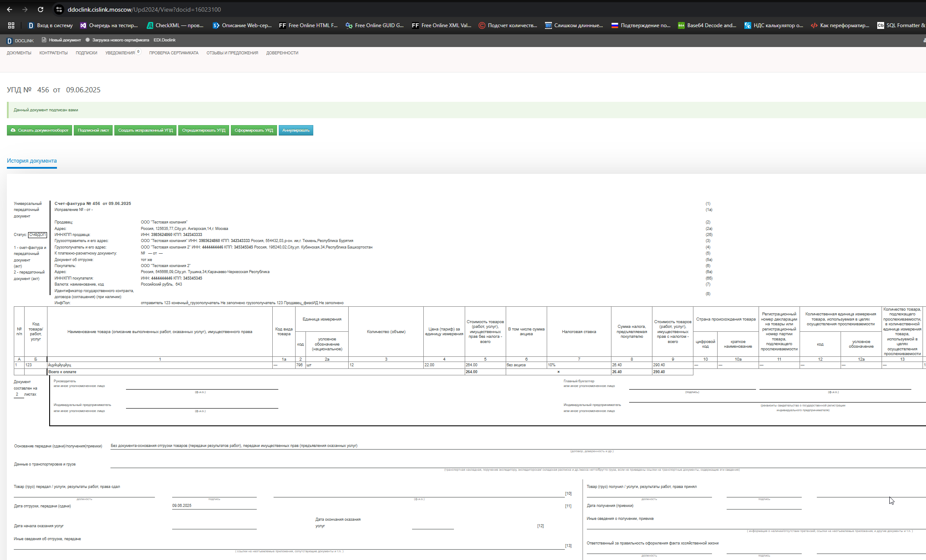Click 'Скачать документооборот' button
926x560 pixels.
tap(39, 130)
